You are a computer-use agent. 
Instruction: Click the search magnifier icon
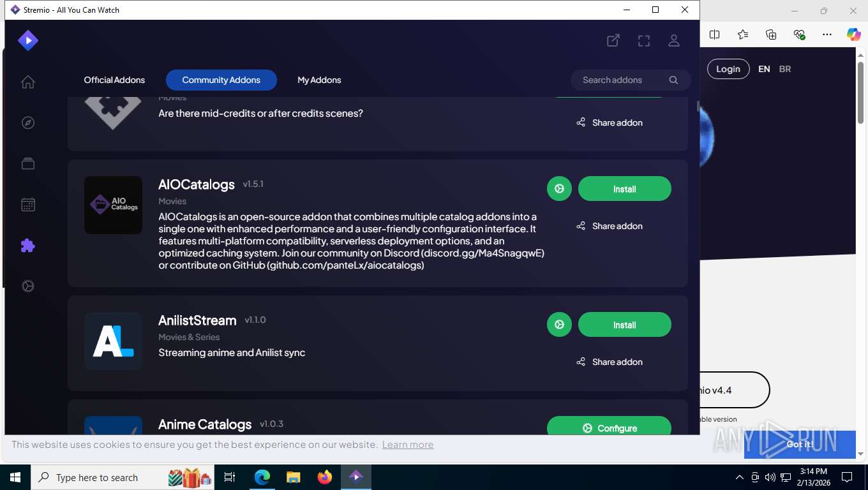pyautogui.click(x=673, y=80)
